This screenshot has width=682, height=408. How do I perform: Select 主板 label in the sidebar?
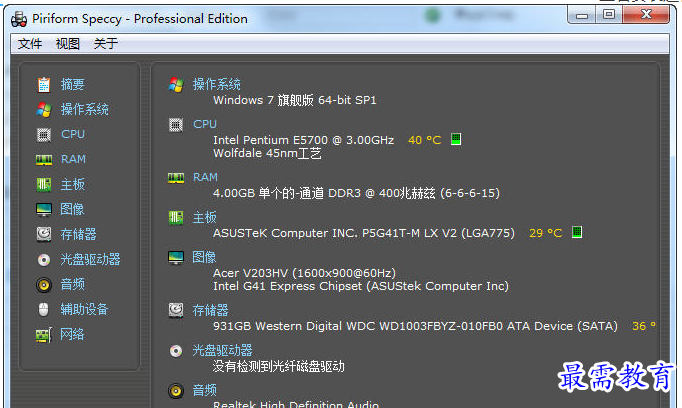point(72,184)
